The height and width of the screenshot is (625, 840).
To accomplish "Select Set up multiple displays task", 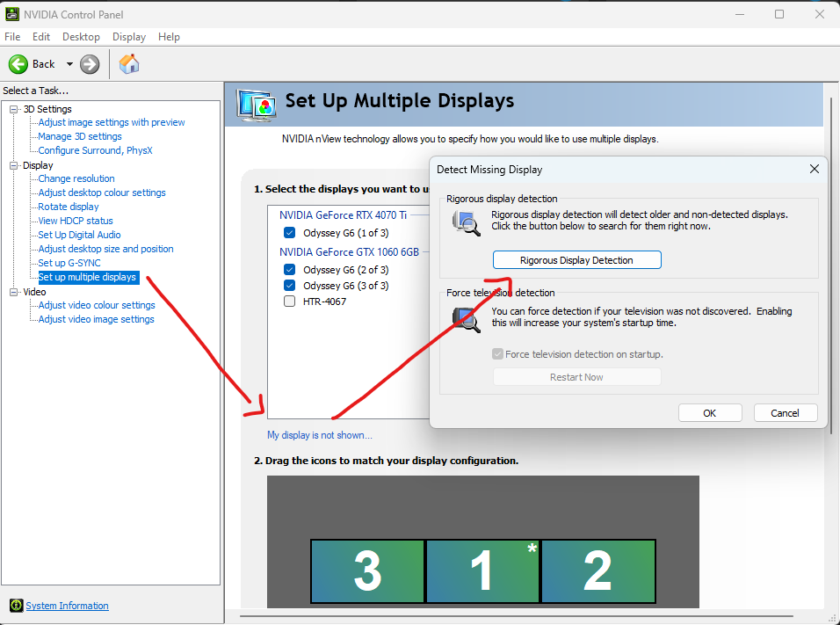I will tap(89, 277).
